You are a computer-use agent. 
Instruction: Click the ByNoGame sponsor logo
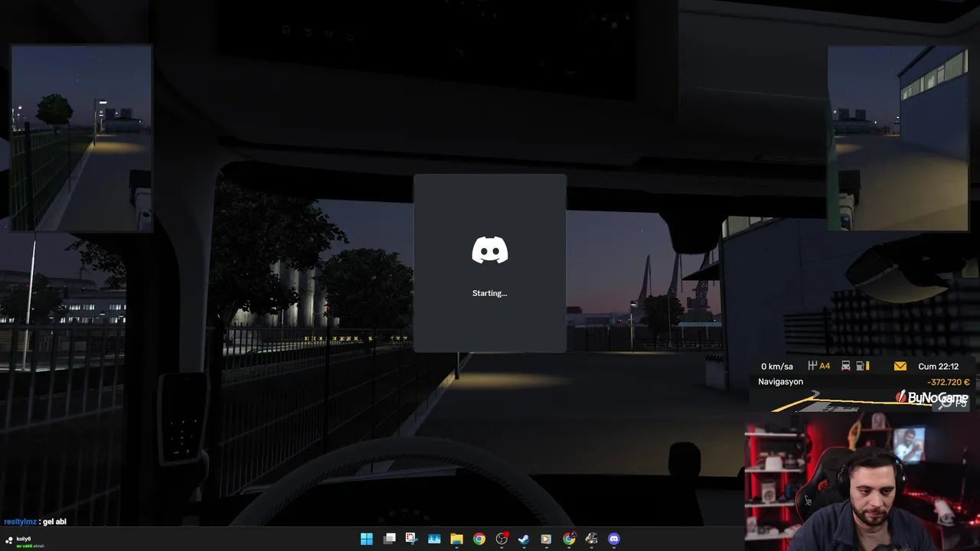click(931, 398)
